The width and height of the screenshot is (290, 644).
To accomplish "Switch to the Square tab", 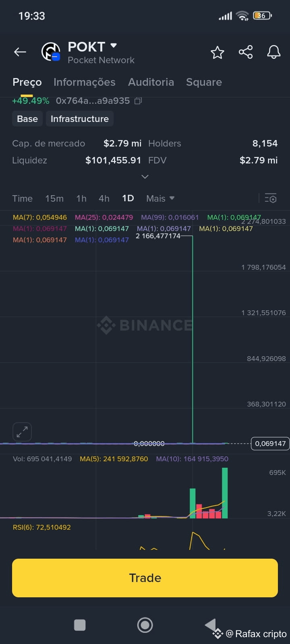I will click(x=204, y=82).
